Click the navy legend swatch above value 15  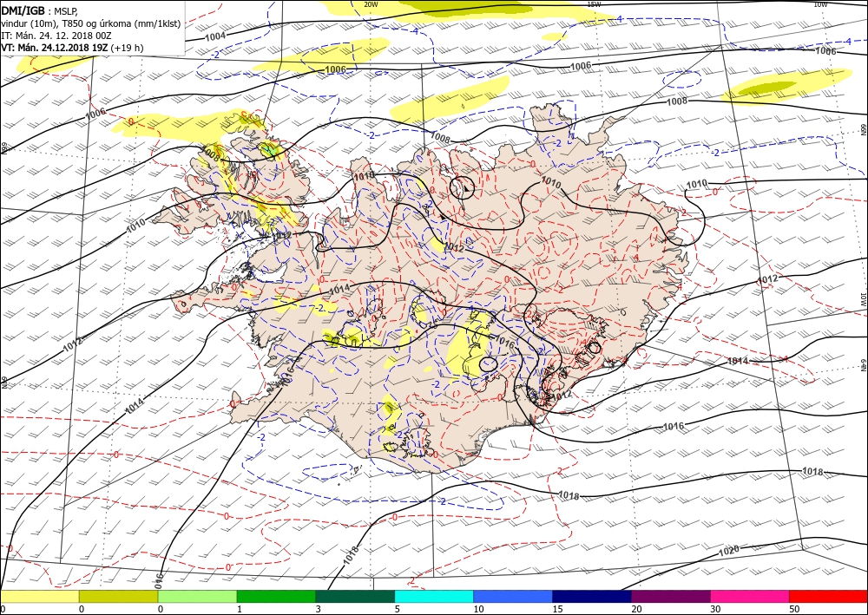click(x=592, y=597)
